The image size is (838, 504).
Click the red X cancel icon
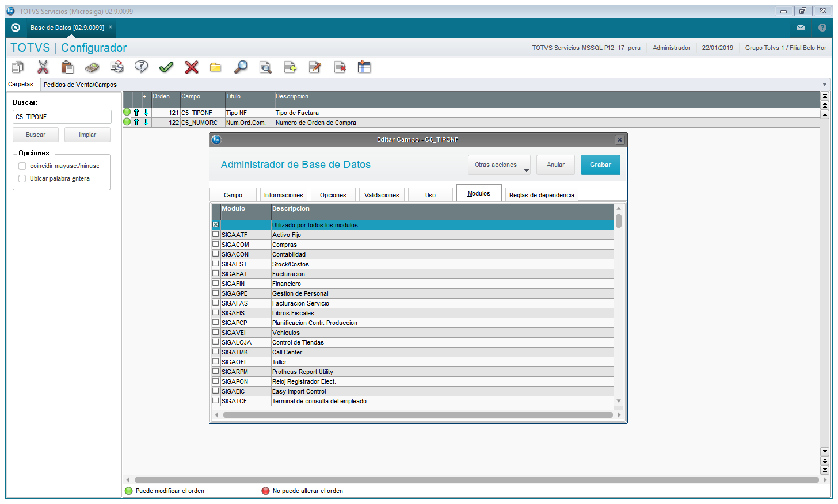pyautogui.click(x=192, y=67)
